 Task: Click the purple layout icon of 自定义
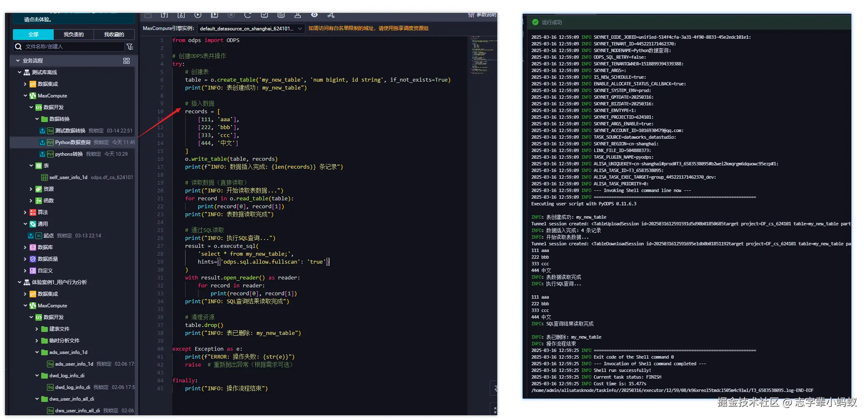[33, 271]
